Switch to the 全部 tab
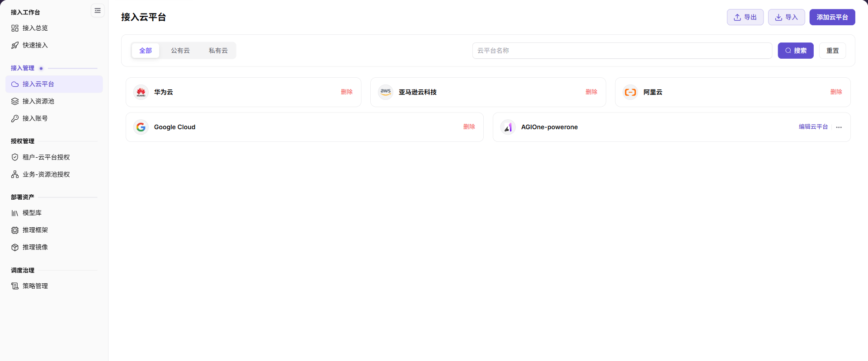Image resolution: width=868 pixels, height=361 pixels. point(146,51)
